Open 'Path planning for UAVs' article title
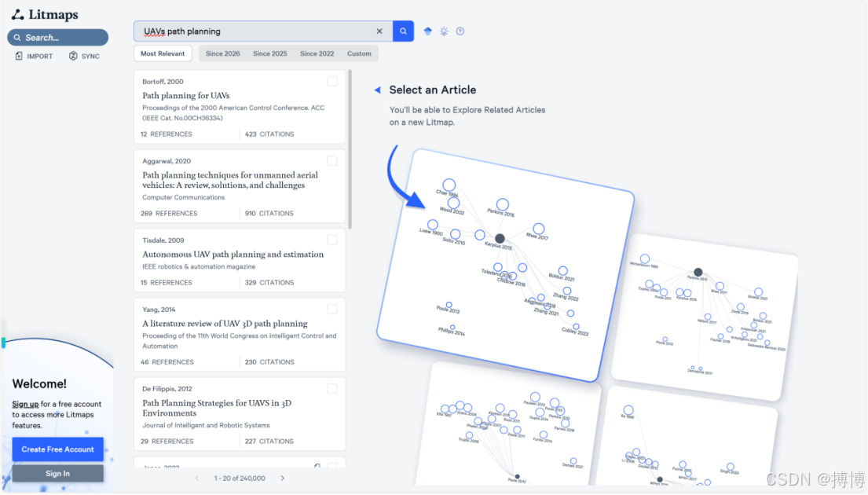868x495 pixels. 186,95
